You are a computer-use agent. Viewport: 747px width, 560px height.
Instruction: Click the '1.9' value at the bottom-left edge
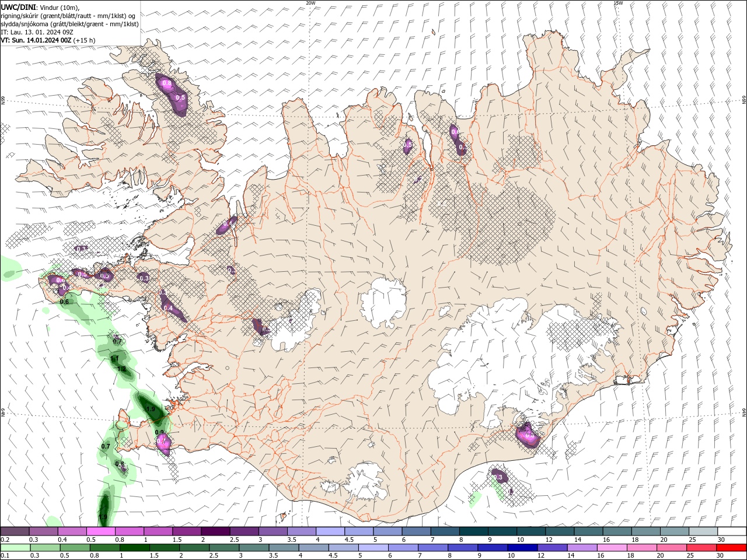click(x=103, y=517)
